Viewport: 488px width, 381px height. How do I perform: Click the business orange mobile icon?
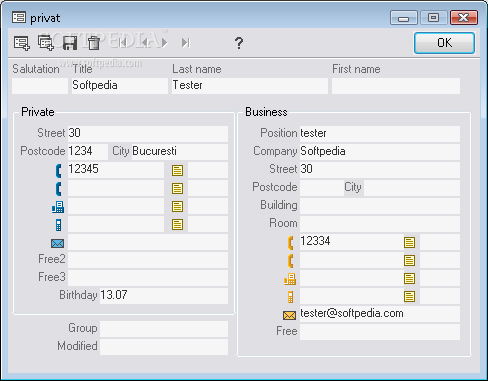(x=290, y=297)
